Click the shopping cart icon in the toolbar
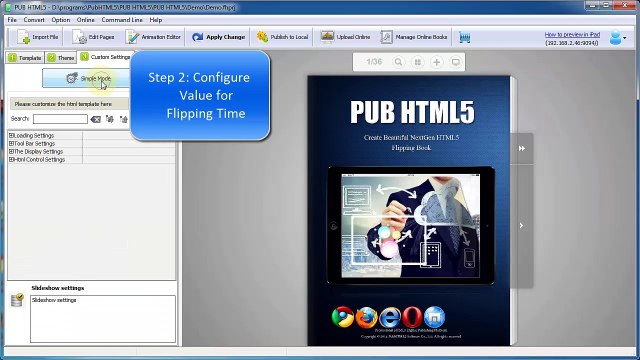 click(464, 38)
